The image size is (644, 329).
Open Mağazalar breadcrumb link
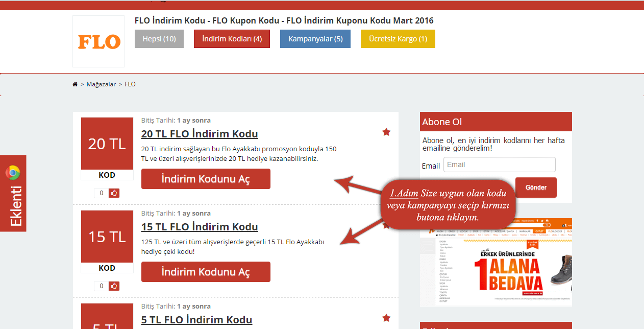[x=101, y=84]
